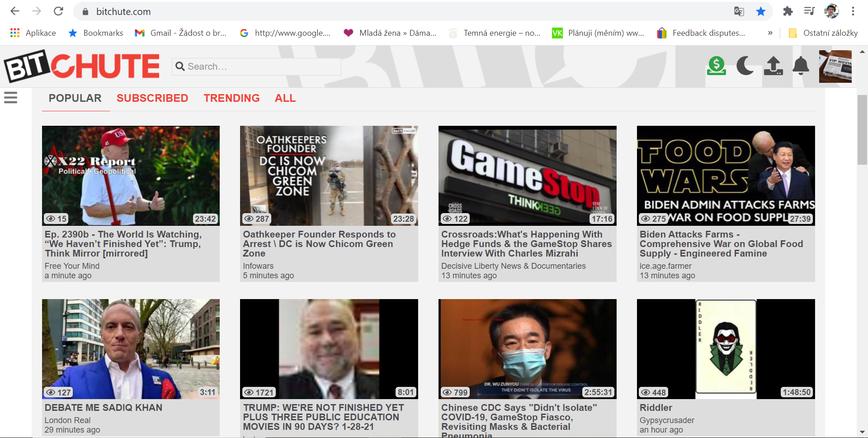
Task: Open the user profile newspaper avatar
Action: [835, 67]
